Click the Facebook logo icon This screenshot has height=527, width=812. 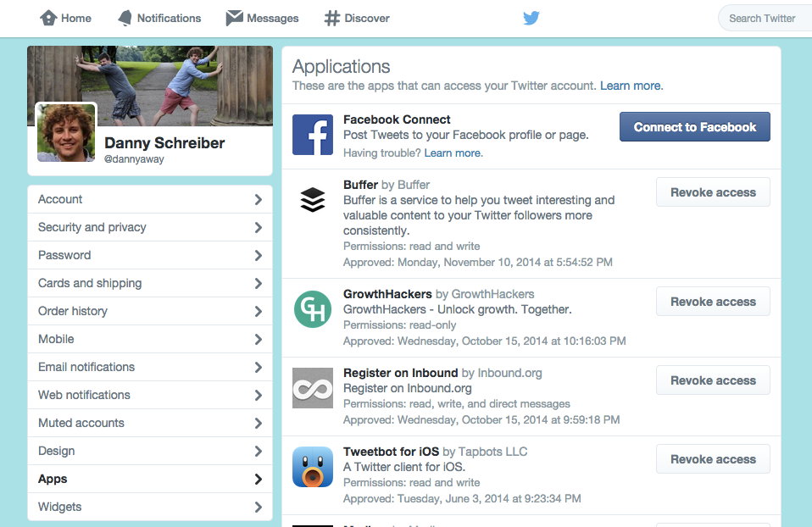[313, 135]
